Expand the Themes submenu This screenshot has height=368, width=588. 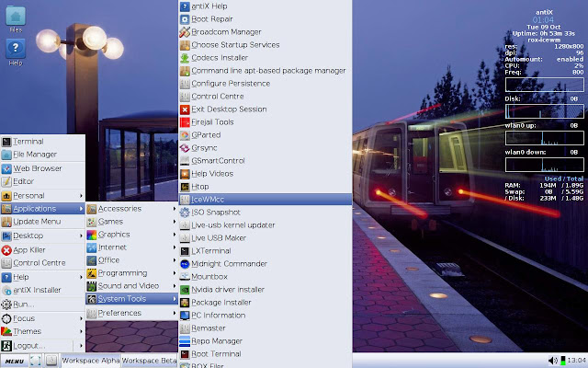pos(43,331)
